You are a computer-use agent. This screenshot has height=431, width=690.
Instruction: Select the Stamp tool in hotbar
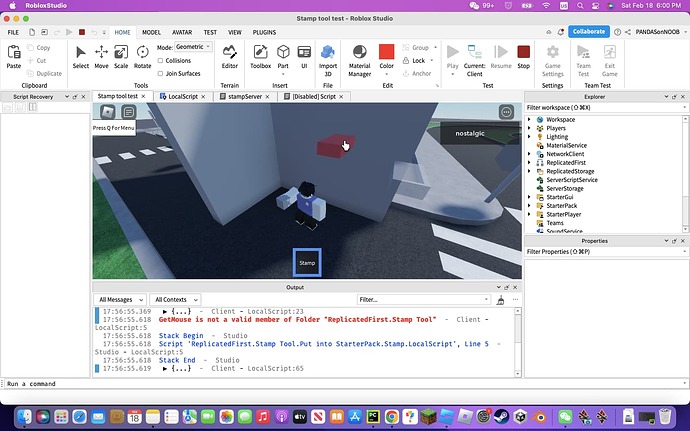(307, 262)
